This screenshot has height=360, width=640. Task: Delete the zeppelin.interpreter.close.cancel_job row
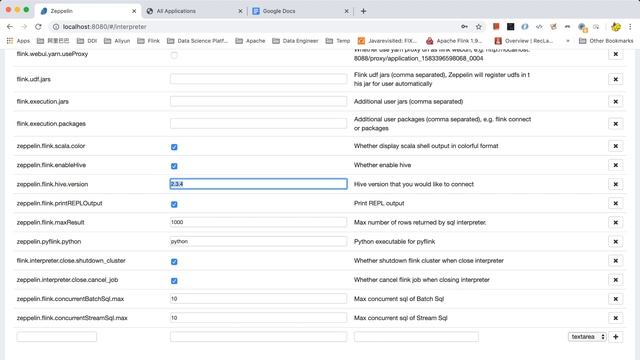[x=616, y=280]
